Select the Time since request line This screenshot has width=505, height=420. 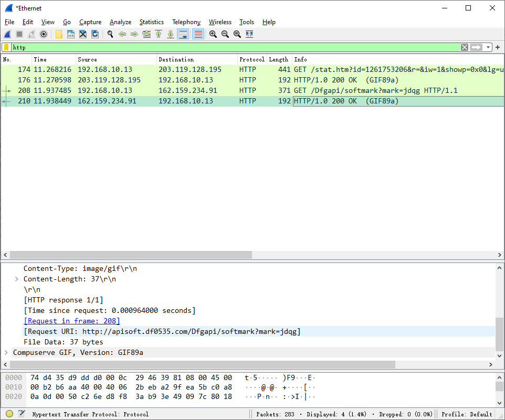click(110, 310)
